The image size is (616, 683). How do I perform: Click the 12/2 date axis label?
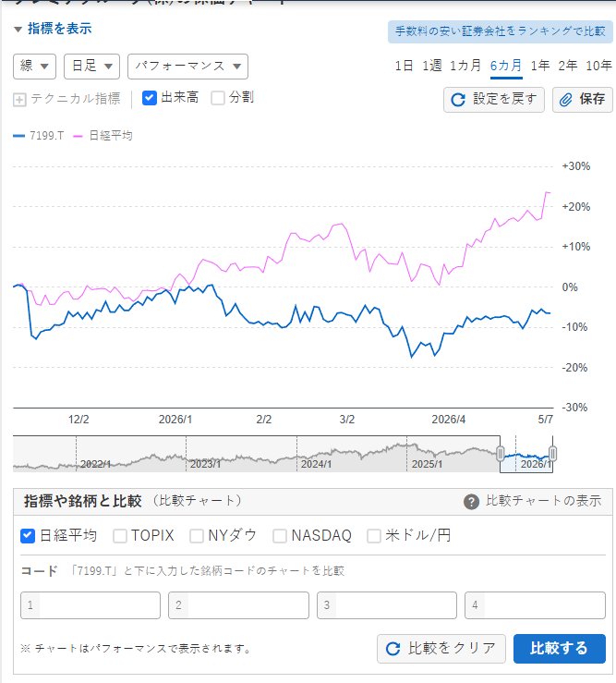click(x=79, y=420)
